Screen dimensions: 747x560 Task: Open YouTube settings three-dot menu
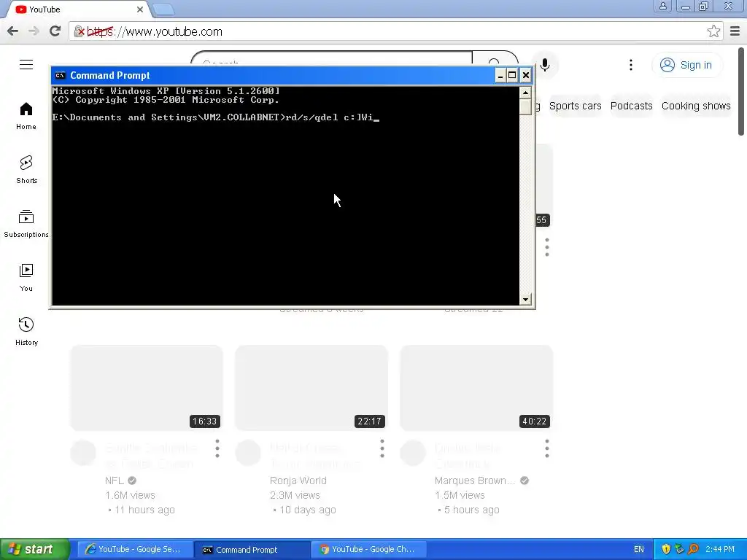click(631, 65)
